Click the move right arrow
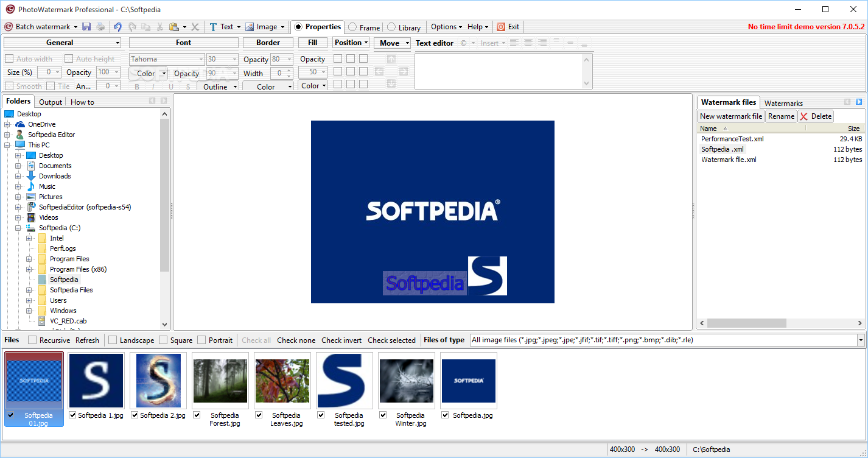The image size is (868, 458). pos(403,71)
